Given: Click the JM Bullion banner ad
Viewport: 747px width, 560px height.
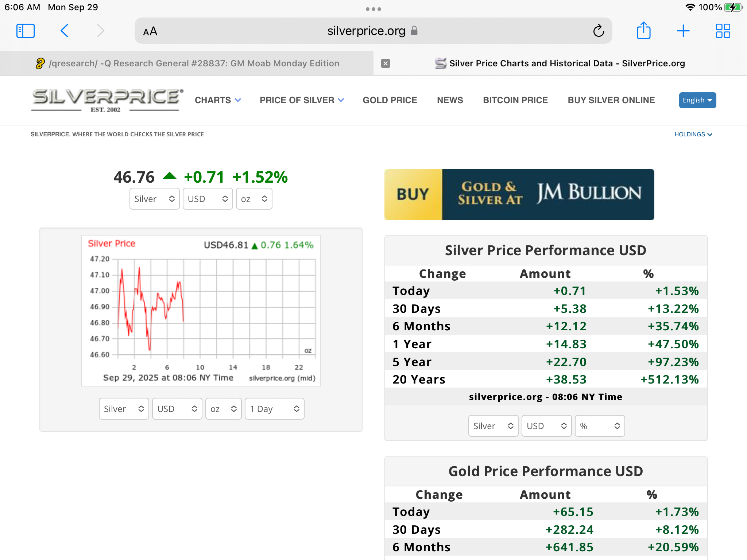Looking at the screenshot, I should coord(519,194).
